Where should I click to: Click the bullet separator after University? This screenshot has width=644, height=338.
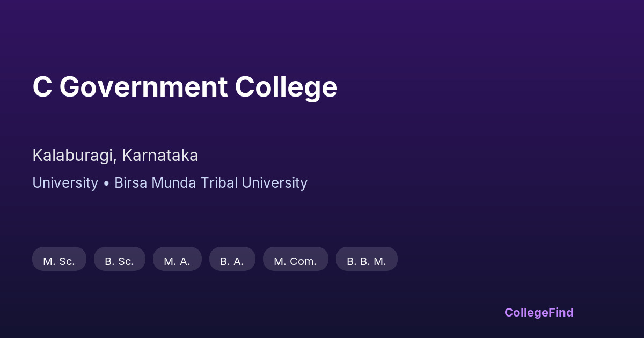(106, 183)
